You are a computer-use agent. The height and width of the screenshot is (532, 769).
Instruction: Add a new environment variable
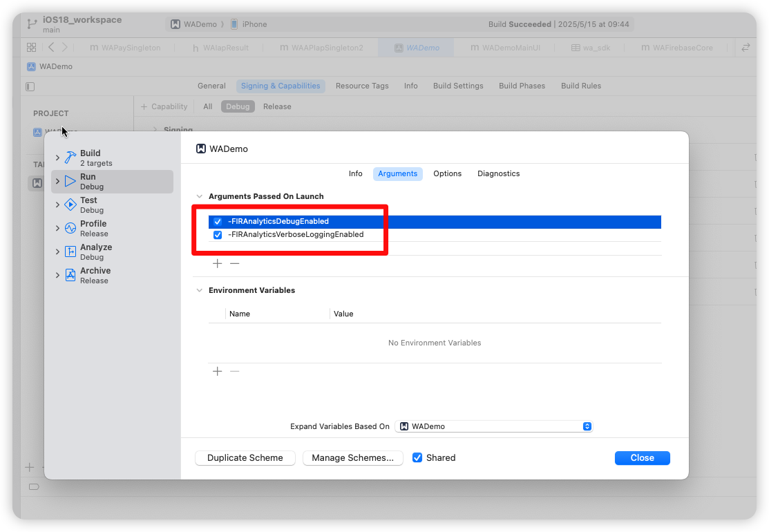tap(217, 371)
